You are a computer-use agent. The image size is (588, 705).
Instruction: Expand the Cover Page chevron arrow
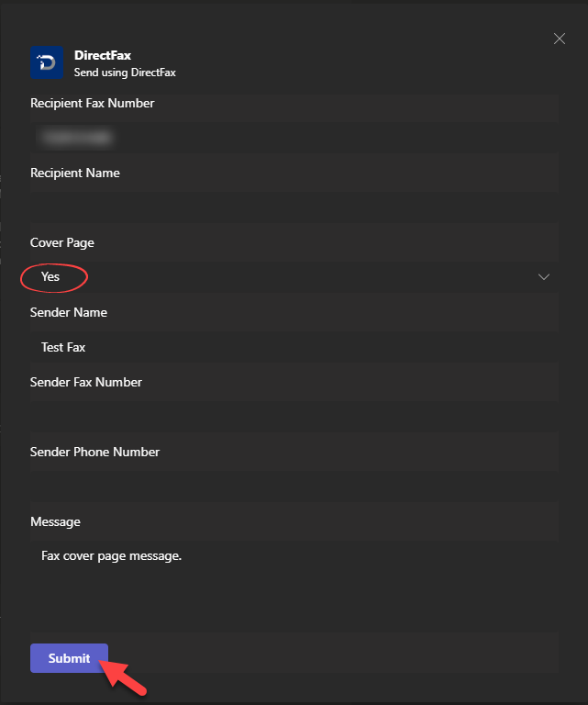pos(544,277)
